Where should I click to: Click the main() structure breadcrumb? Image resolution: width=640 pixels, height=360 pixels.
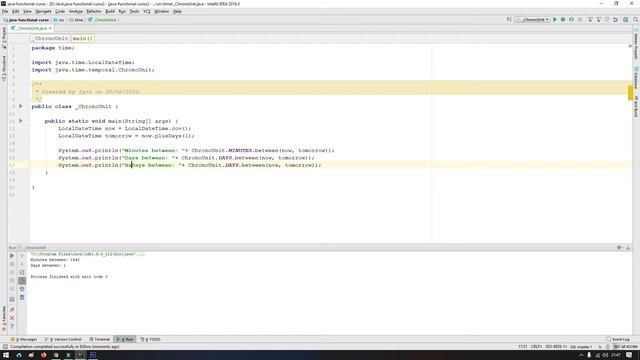click(82, 38)
